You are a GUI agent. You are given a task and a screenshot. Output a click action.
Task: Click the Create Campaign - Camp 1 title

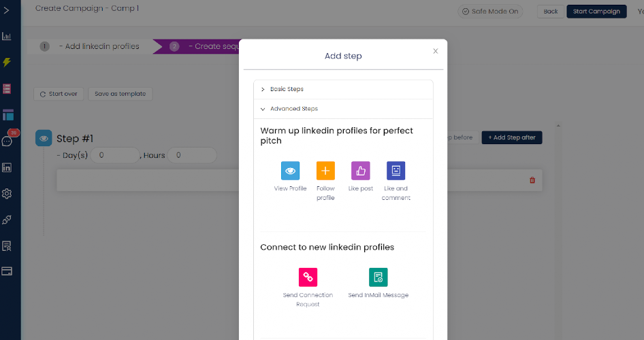click(x=87, y=8)
